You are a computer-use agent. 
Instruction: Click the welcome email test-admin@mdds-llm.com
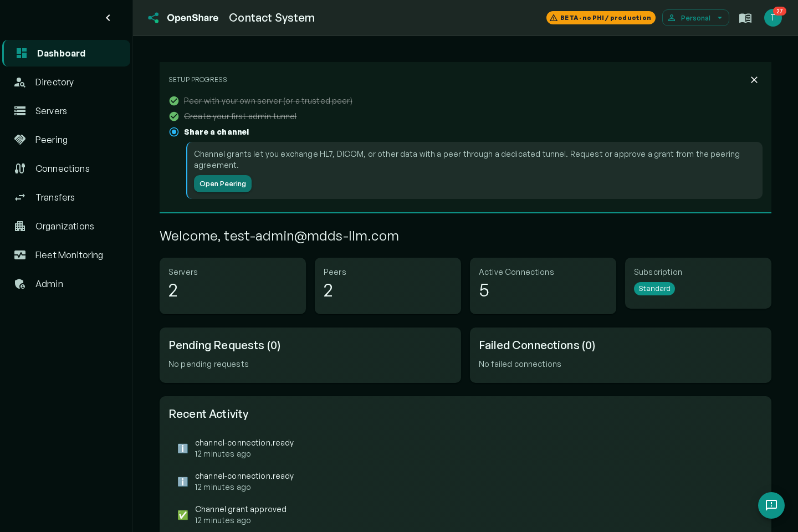(311, 236)
